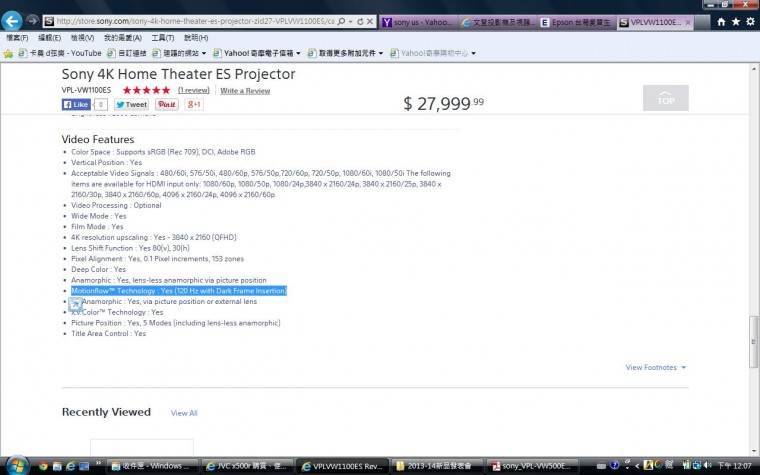Click the volume speaker tray icon
The height and width of the screenshot is (475, 760).
(707, 465)
